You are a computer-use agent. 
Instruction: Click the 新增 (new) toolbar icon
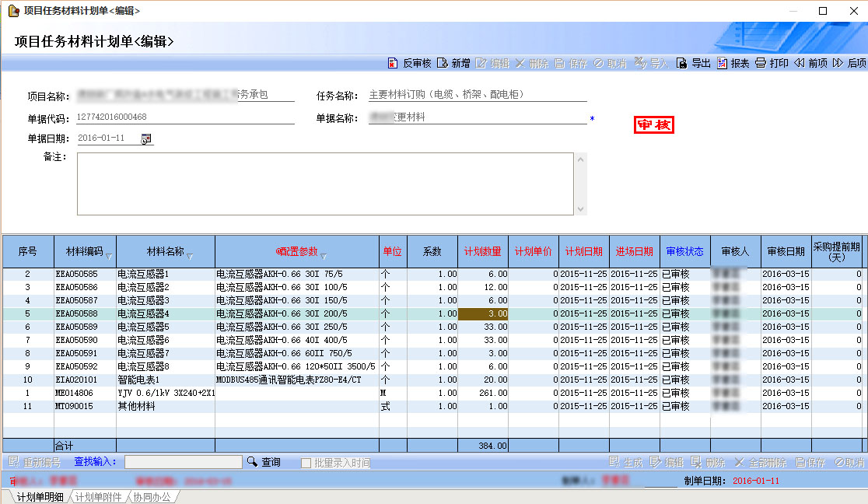(442, 63)
